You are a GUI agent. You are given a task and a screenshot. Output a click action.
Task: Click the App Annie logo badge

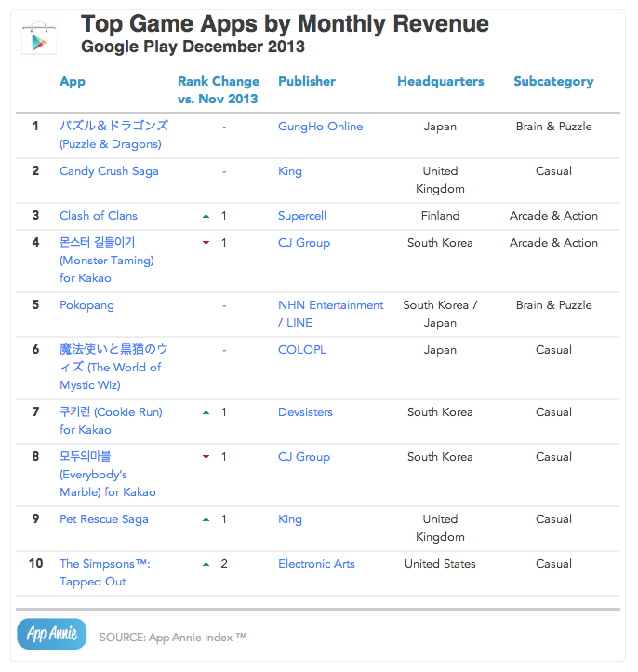click(x=52, y=634)
